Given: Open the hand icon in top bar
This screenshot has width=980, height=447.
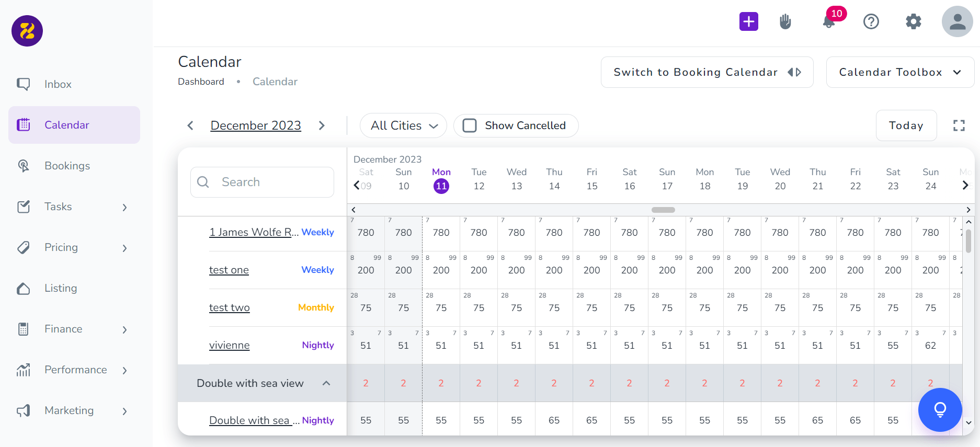Looking at the screenshot, I should pyautogui.click(x=785, y=21).
